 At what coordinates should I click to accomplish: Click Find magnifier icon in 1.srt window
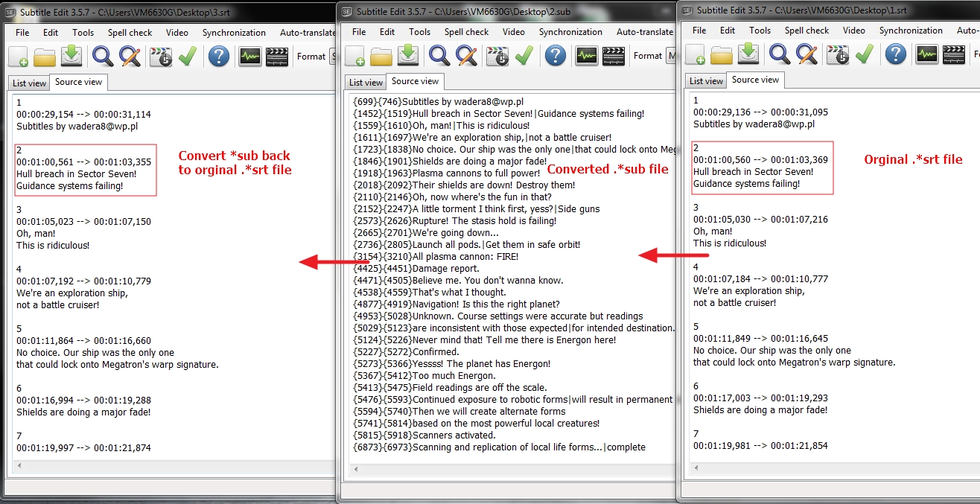click(x=780, y=54)
